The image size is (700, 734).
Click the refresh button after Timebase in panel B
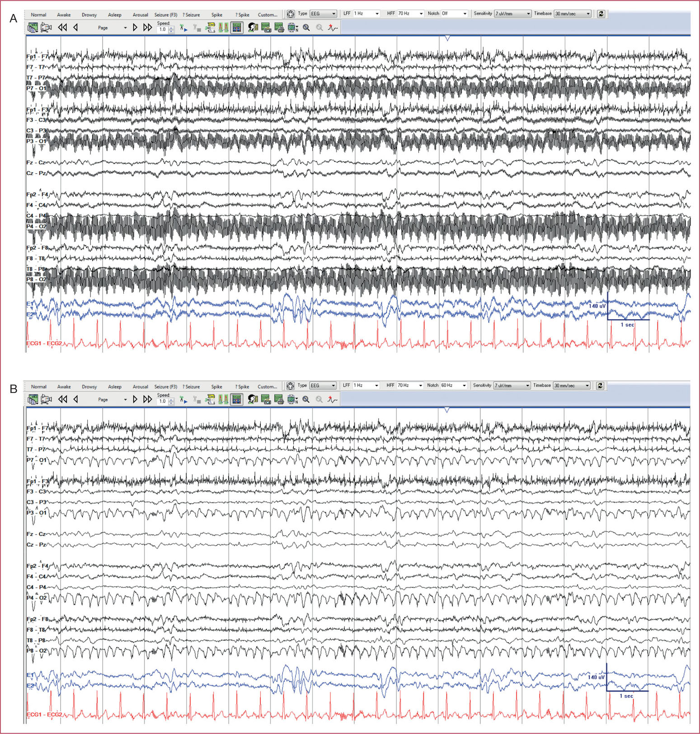point(600,386)
